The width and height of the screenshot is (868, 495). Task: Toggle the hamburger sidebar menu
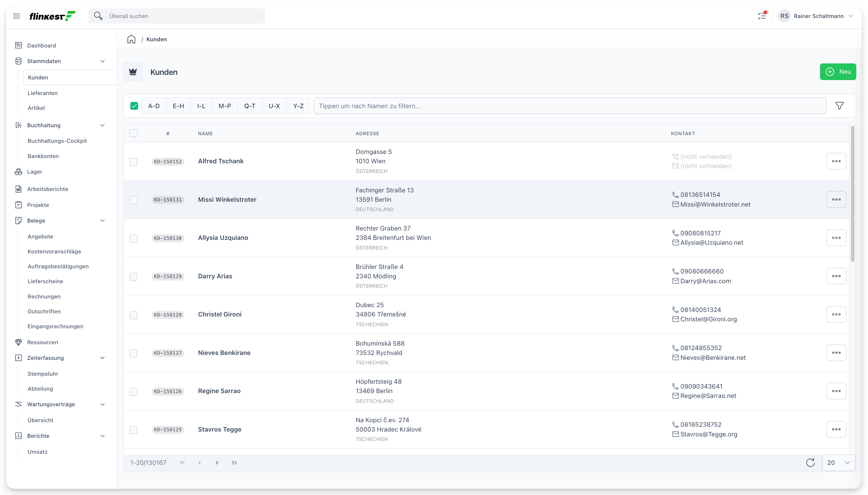pos(16,16)
